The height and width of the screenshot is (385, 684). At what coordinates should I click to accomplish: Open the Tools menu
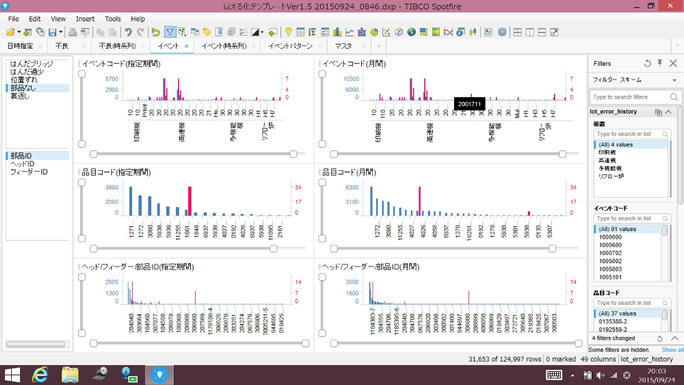click(113, 19)
